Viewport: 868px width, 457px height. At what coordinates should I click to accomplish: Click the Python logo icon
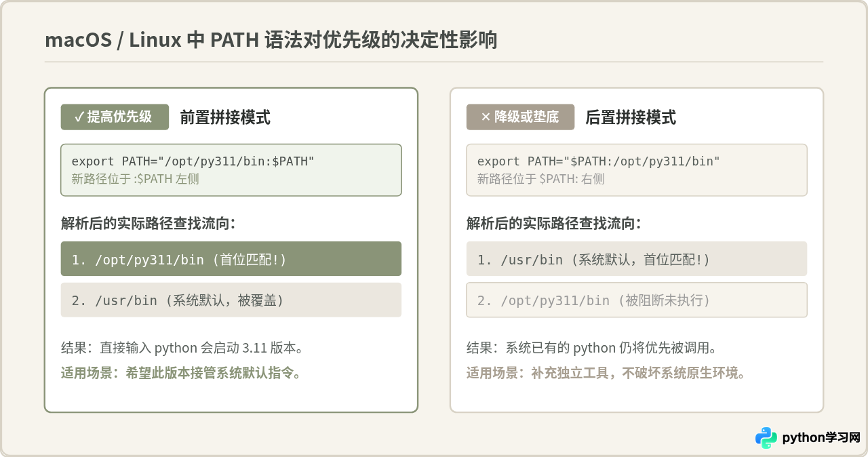click(766, 437)
